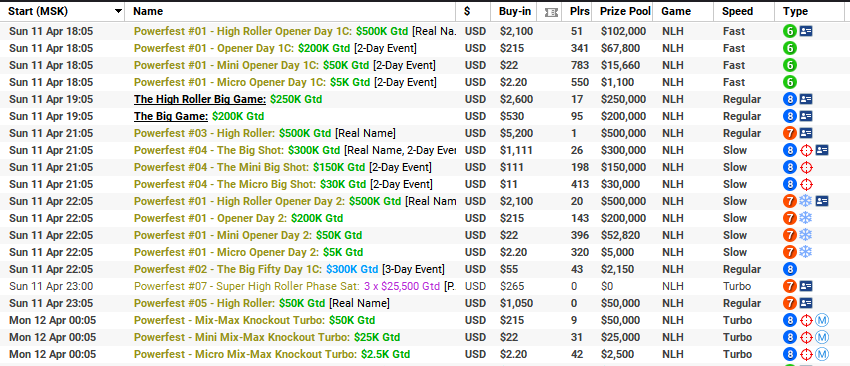Click the Sun 11 Apr 23:00 start time
The image size is (850, 366).
click(x=51, y=286)
